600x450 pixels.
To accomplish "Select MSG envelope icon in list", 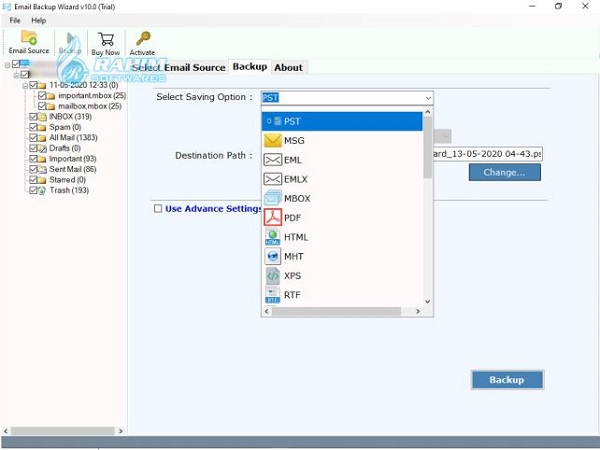I will click(x=272, y=140).
